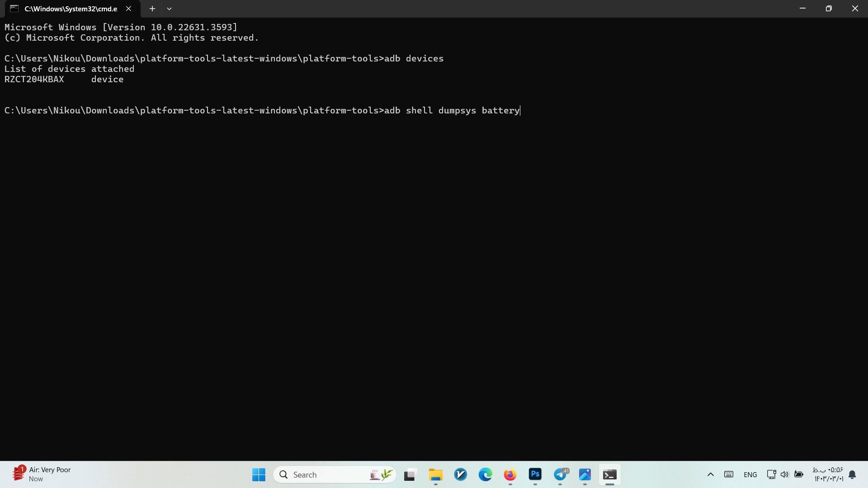The width and height of the screenshot is (868, 488).
Task: Click the Firefox browser icon in taskbar
Action: pos(509,474)
